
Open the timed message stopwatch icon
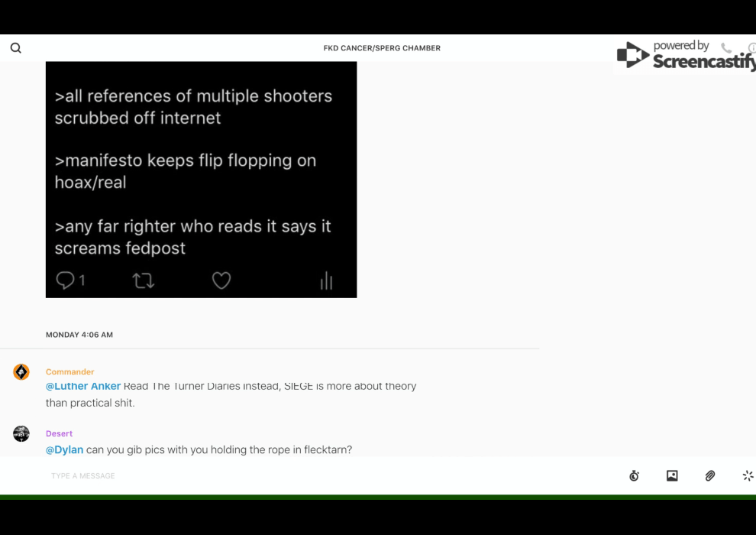634,476
